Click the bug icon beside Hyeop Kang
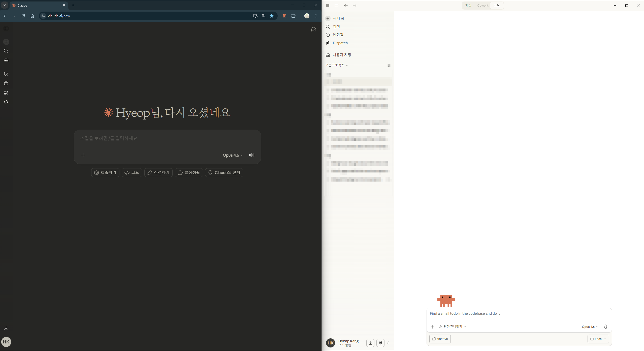The width and height of the screenshot is (644, 351). click(380, 343)
